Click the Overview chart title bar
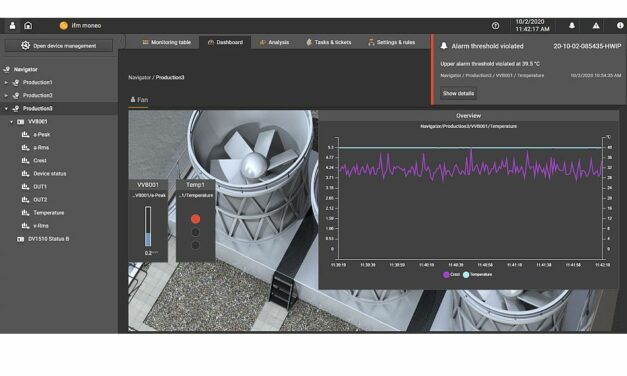 coord(469,116)
